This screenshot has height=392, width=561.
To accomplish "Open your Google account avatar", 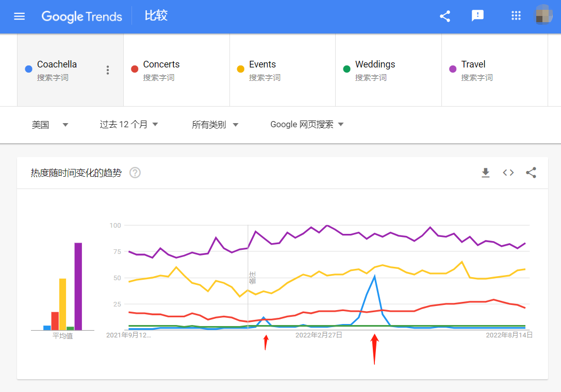I will coord(544,16).
